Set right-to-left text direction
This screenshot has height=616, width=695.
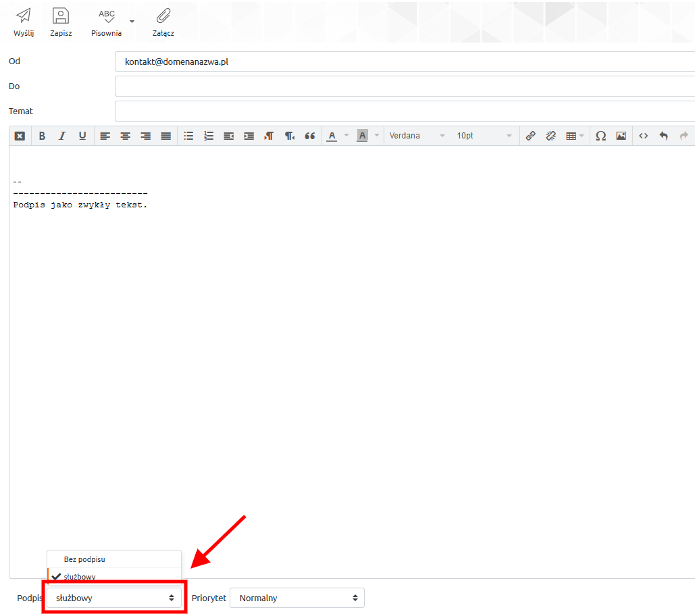(290, 136)
